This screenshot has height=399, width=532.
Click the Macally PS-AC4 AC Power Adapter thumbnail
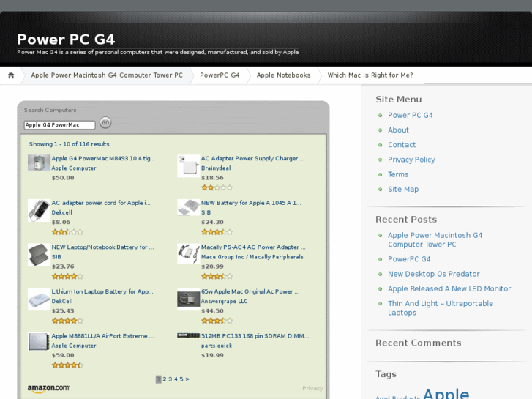click(x=188, y=253)
